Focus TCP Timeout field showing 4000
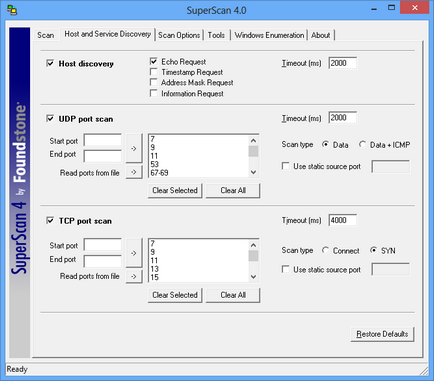The image size is (434, 381). pyautogui.click(x=343, y=220)
